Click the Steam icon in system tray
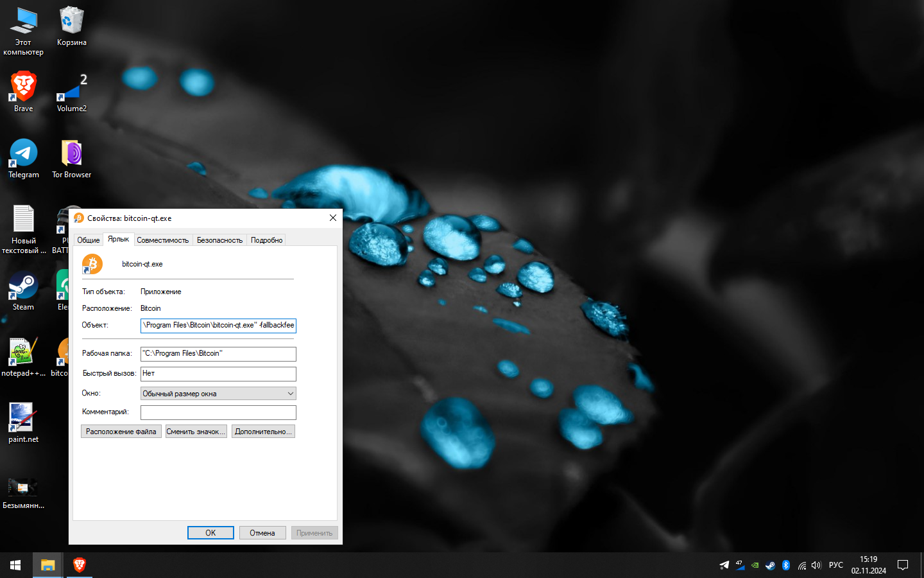This screenshot has height=578, width=924. point(770,565)
